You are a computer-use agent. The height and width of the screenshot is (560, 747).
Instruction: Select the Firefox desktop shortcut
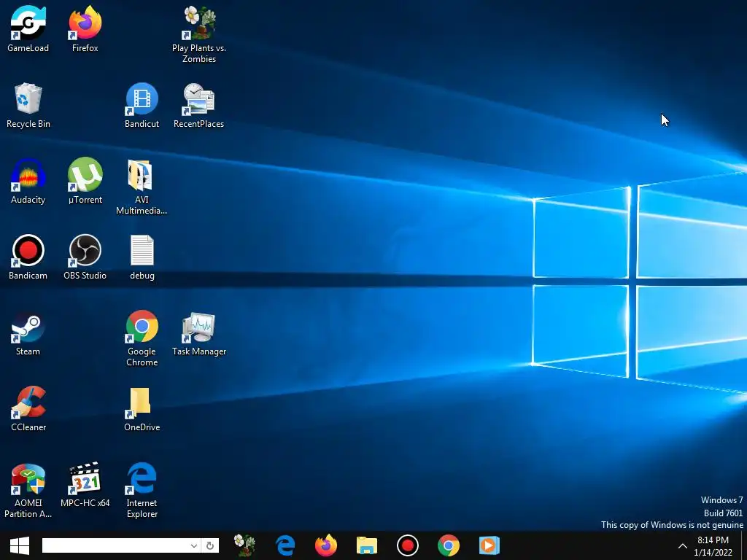pos(85,28)
